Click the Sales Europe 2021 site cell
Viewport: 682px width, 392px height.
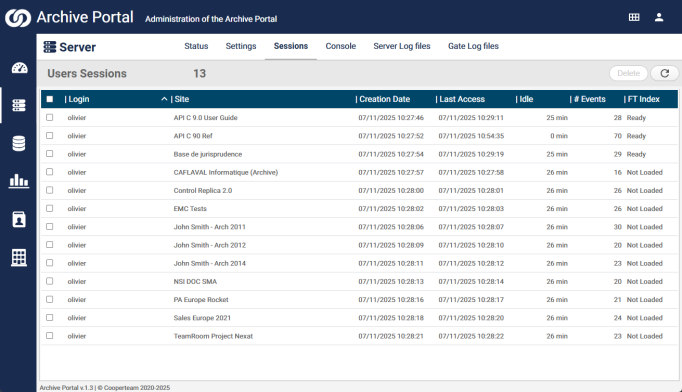coord(202,318)
